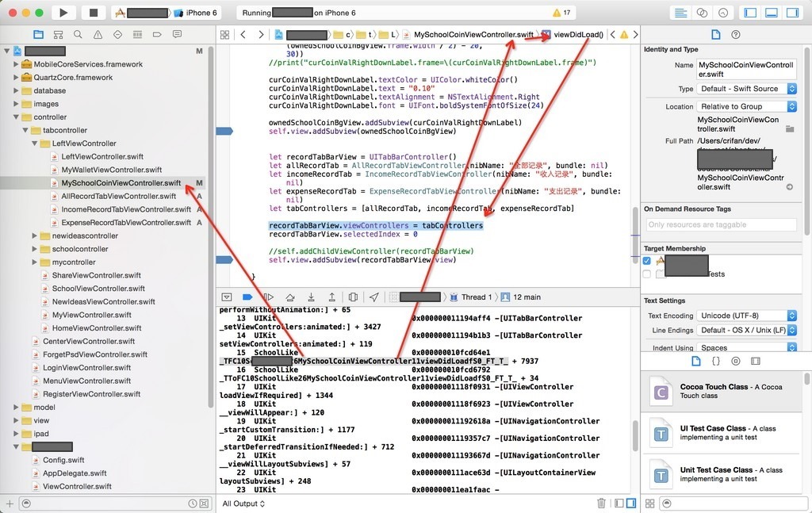812x513 pixels.
Task: Select AllRecordTabViewController.swift file
Action: 119,196
